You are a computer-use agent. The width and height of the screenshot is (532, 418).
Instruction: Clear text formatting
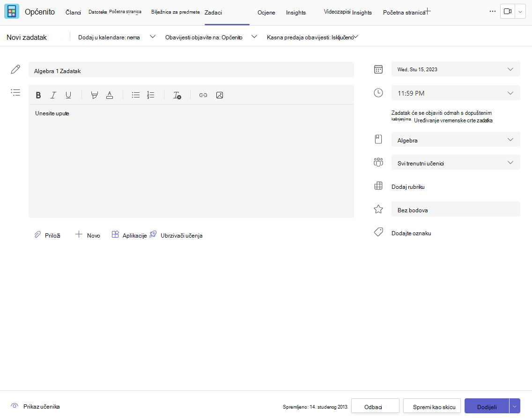click(177, 96)
